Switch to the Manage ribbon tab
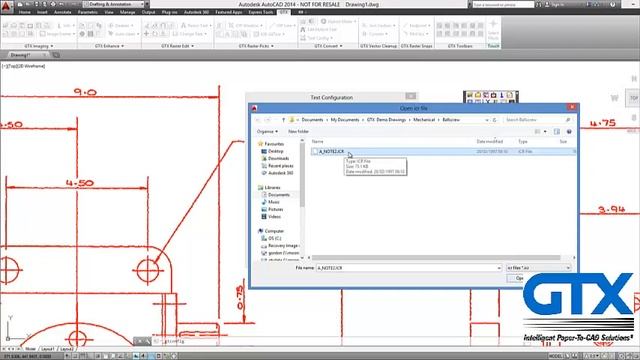 tap(127, 12)
